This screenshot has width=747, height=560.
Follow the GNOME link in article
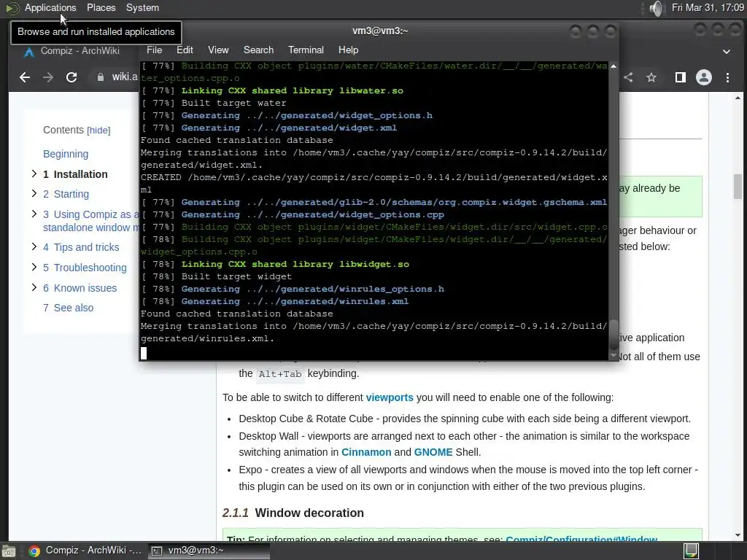pos(433,452)
